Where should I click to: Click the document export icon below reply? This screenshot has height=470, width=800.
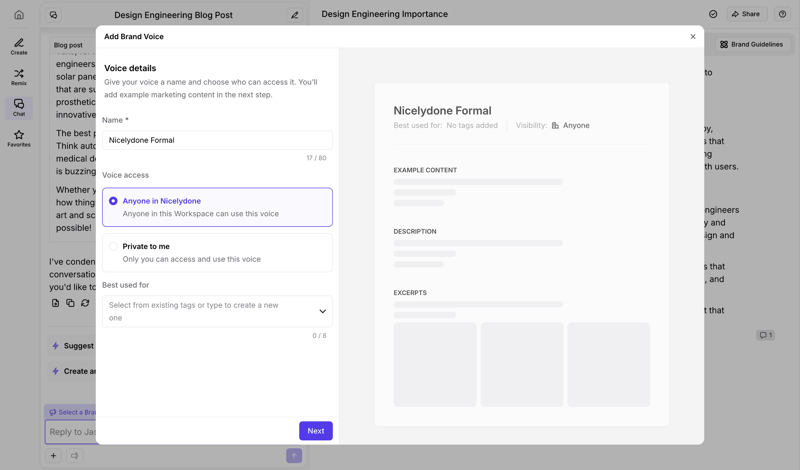click(x=56, y=303)
